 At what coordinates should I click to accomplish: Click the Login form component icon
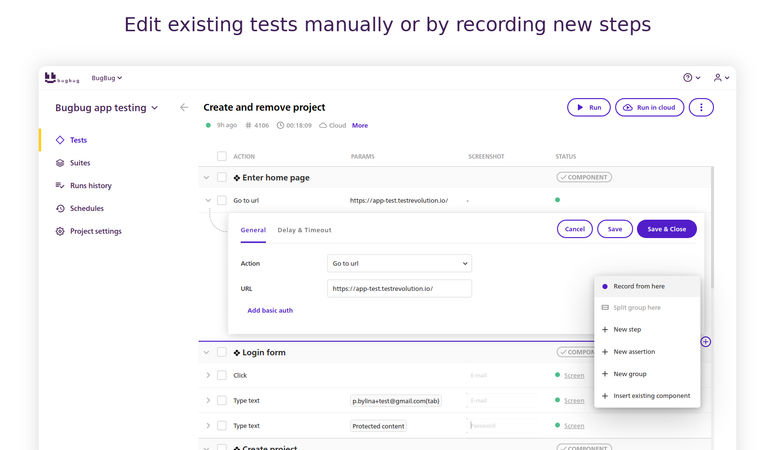(237, 353)
